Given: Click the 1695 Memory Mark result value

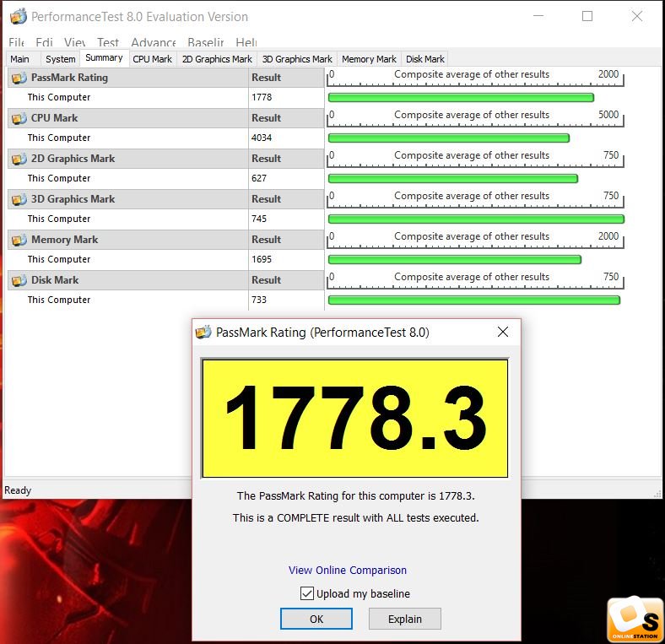Looking at the screenshot, I should [x=262, y=259].
